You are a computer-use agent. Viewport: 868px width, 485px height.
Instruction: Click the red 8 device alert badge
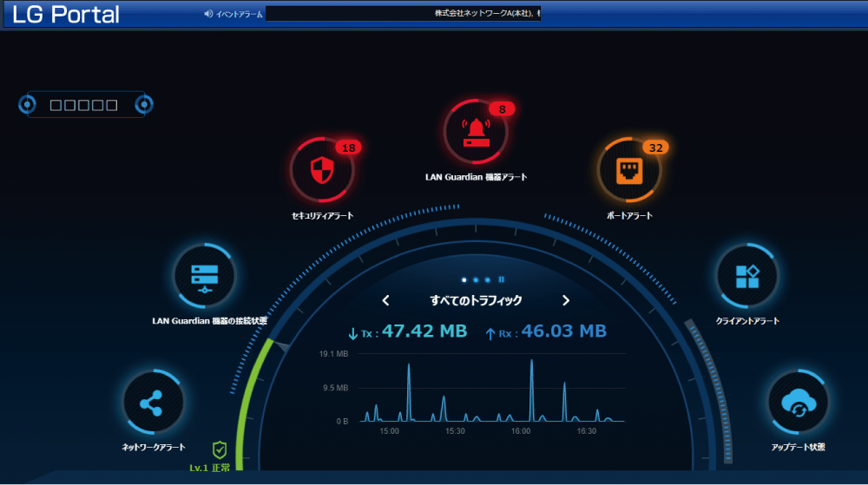(x=502, y=109)
